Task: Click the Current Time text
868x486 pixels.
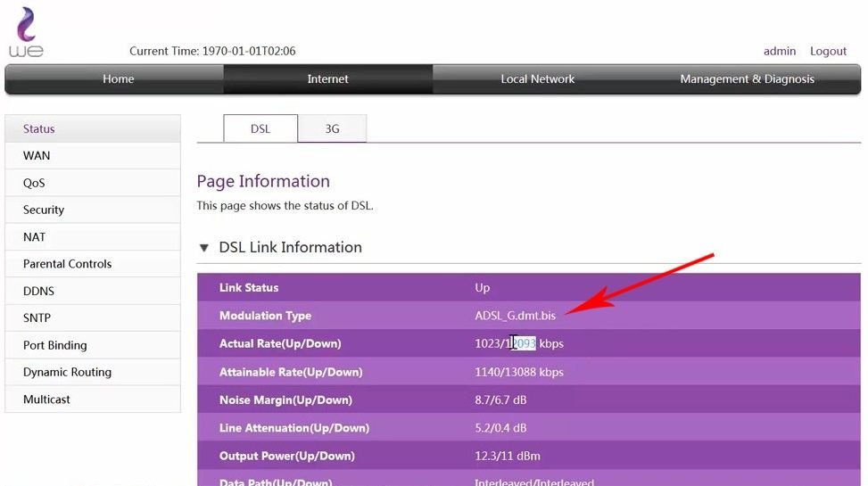Action: (212, 51)
